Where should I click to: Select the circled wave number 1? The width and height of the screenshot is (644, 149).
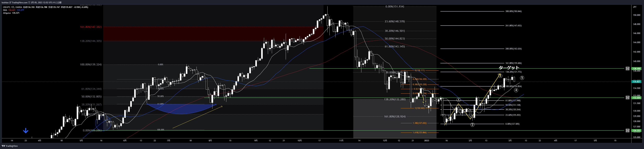[459, 100]
